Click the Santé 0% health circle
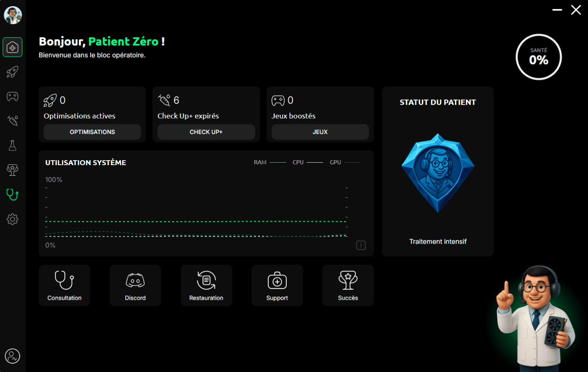588x372 pixels. 539,57
